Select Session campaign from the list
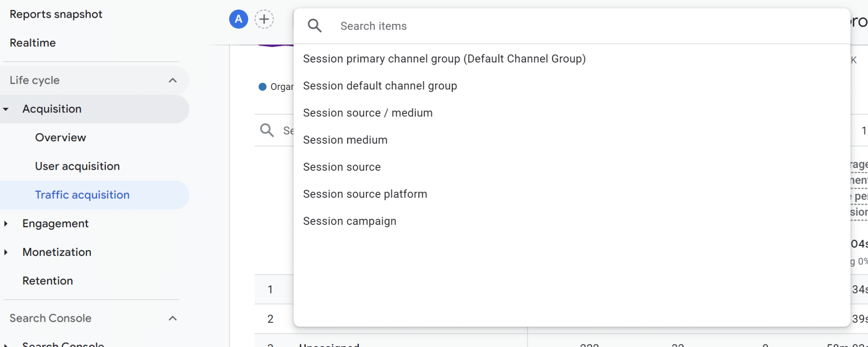868x347 pixels. click(349, 221)
